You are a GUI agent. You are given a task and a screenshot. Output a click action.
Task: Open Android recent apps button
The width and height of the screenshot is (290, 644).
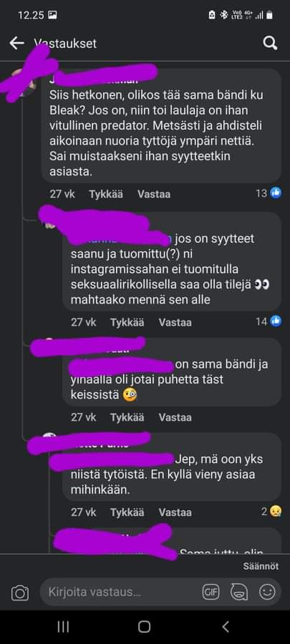[63, 626]
